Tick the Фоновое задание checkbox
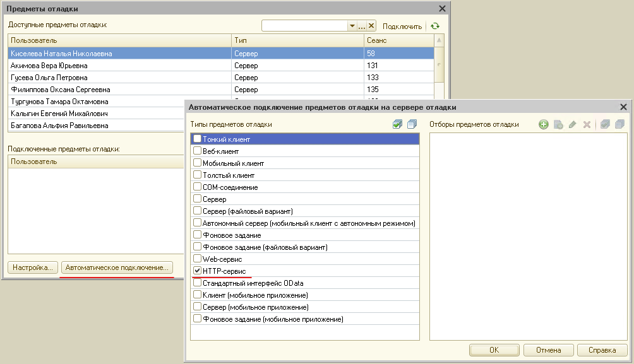Viewport: 634px width, 364px height. [x=197, y=235]
